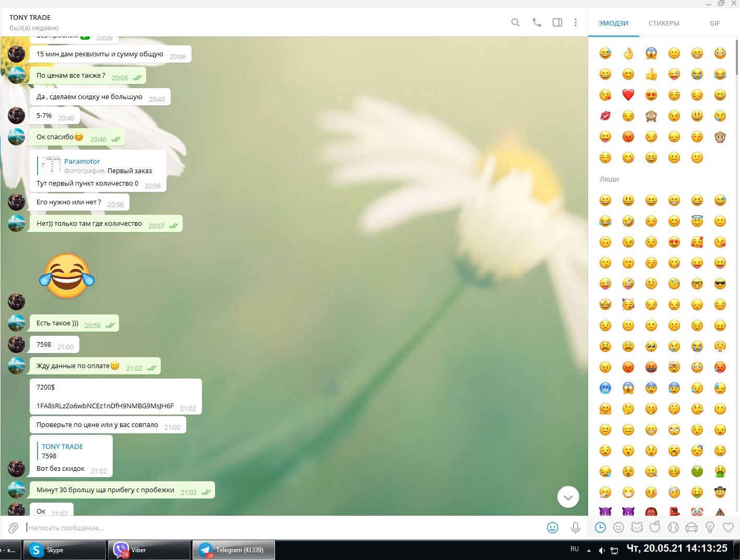
Task: Jump to latest messages with down-arrow button
Action: (x=568, y=497)
